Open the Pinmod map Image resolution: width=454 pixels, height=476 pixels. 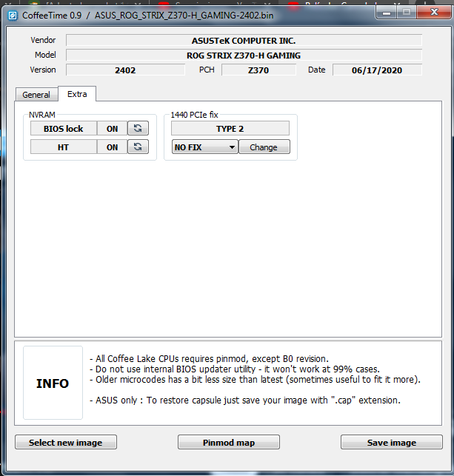[229, 442]
